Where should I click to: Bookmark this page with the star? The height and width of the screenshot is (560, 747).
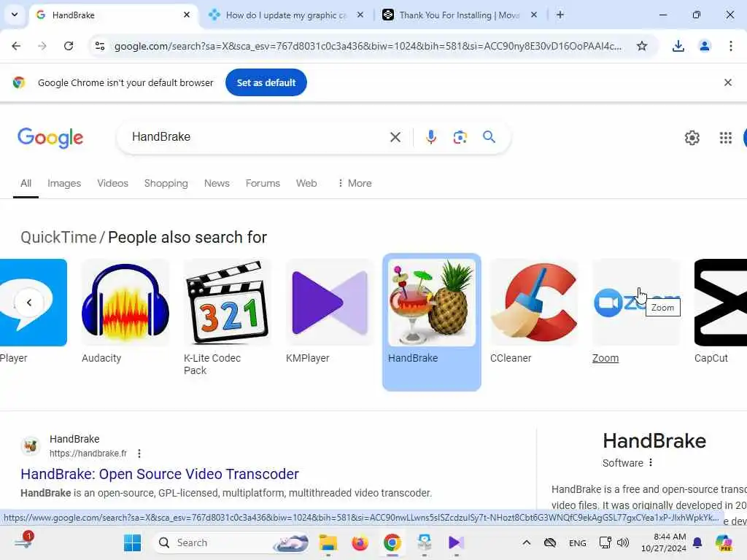coord(642,46)
